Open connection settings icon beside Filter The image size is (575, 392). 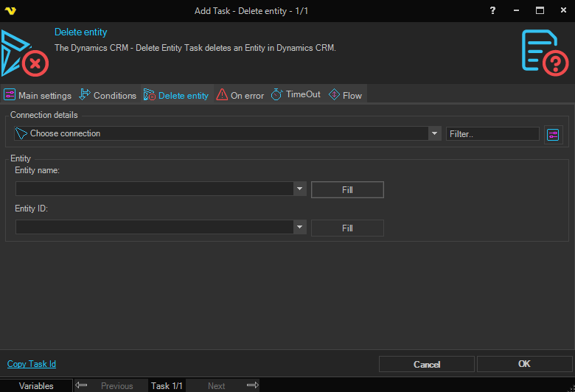[553, 134]
